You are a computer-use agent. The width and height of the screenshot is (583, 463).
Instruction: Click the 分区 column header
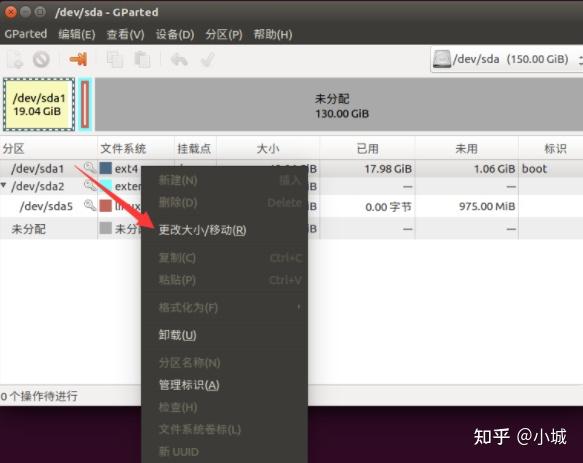point(49,149)
